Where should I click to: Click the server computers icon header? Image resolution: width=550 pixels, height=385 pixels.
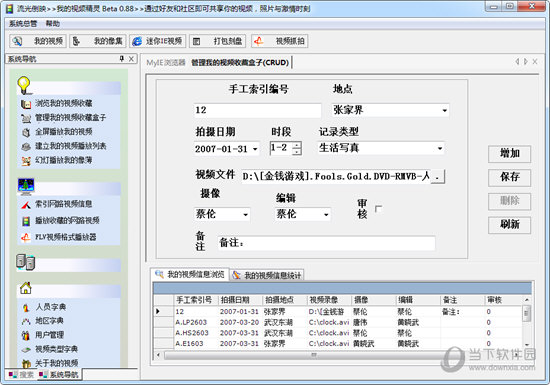[25, 262]
